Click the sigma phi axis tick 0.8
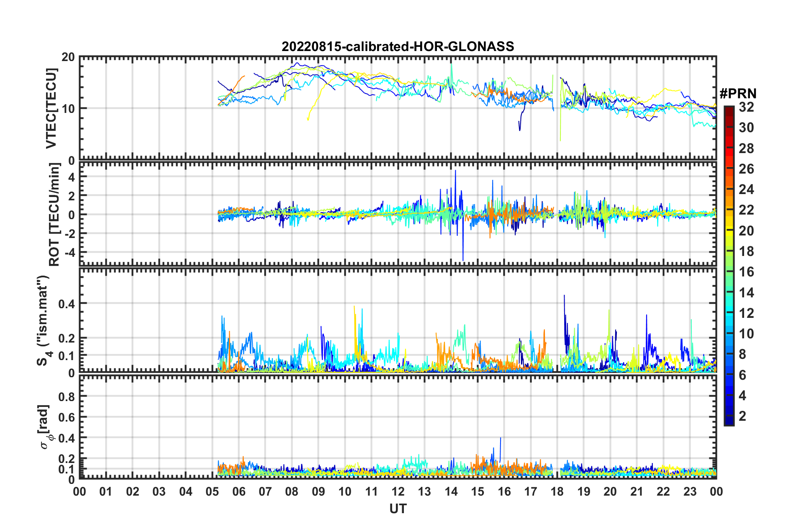796x532 pixels. [67, 396]
